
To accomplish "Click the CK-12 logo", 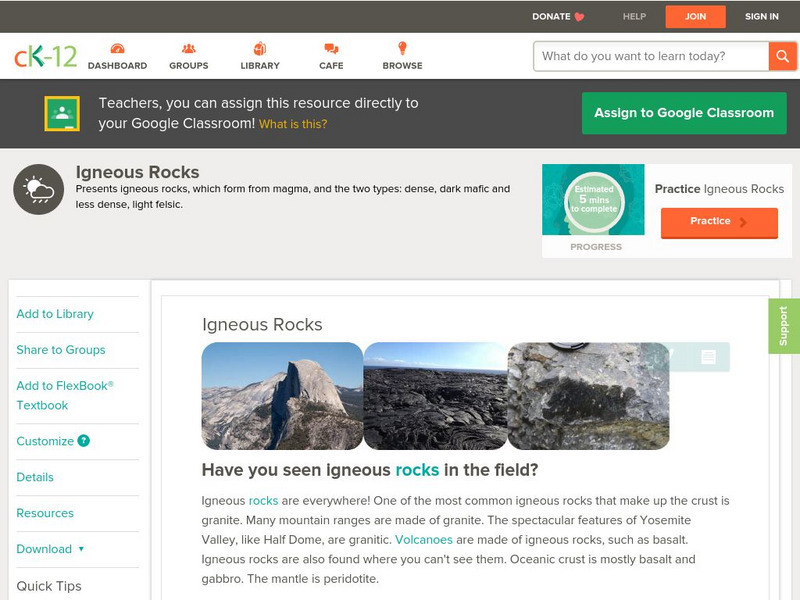I will (45, 56).
